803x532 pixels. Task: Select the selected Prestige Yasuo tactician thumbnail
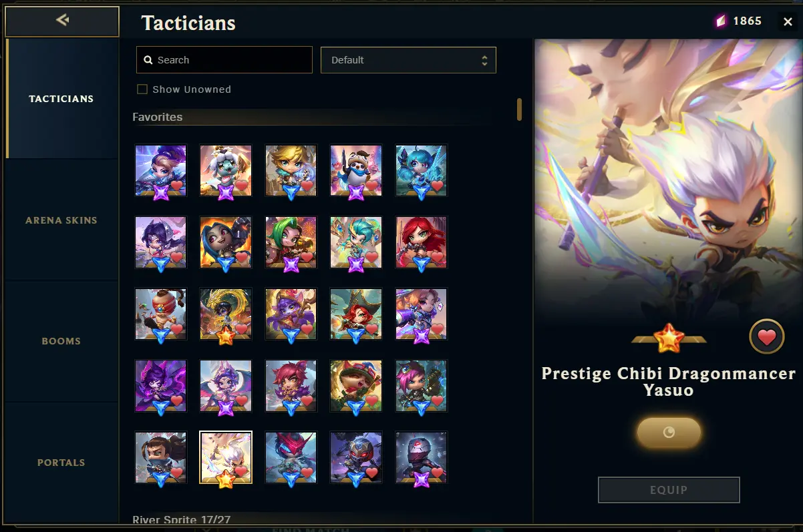pos(226,458)
